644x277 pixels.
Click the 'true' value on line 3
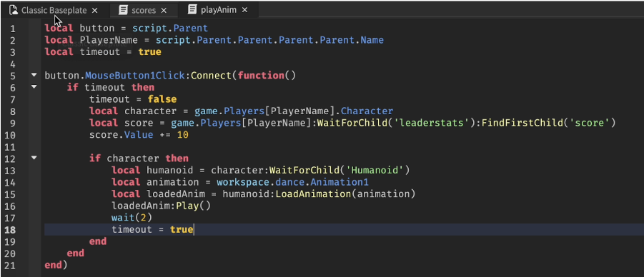pos(149,52)
